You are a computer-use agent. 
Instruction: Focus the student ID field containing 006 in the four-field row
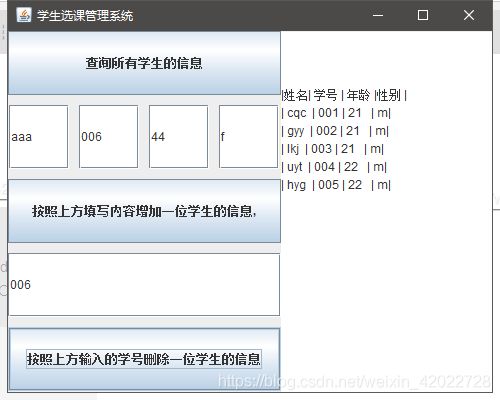click(108, 137)
